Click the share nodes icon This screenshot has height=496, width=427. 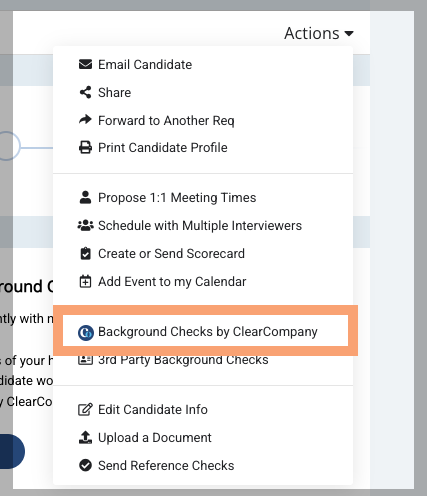coord(85,92)
